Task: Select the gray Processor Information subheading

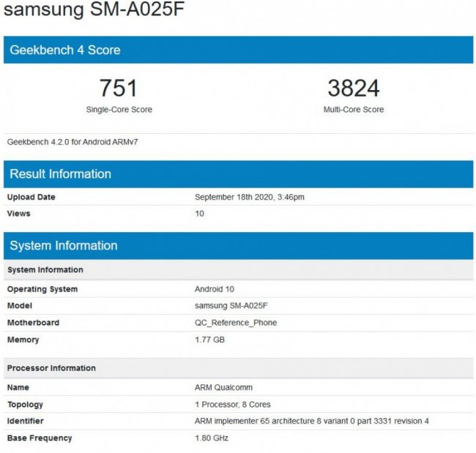Action: [52, 368]
